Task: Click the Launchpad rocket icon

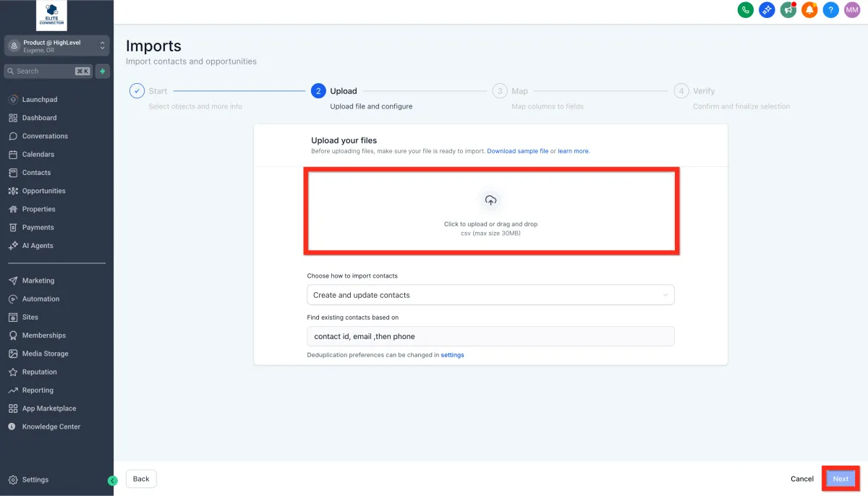Action: (x=13, y=100)
